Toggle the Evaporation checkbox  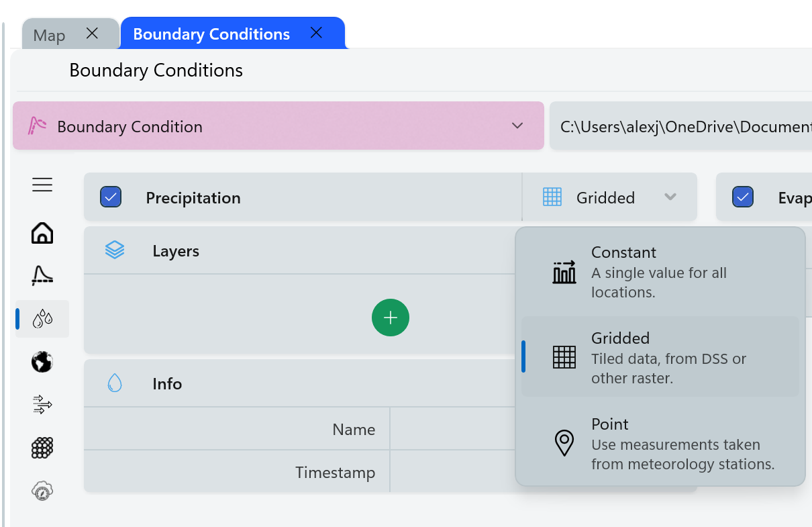[x=743, y=197]
